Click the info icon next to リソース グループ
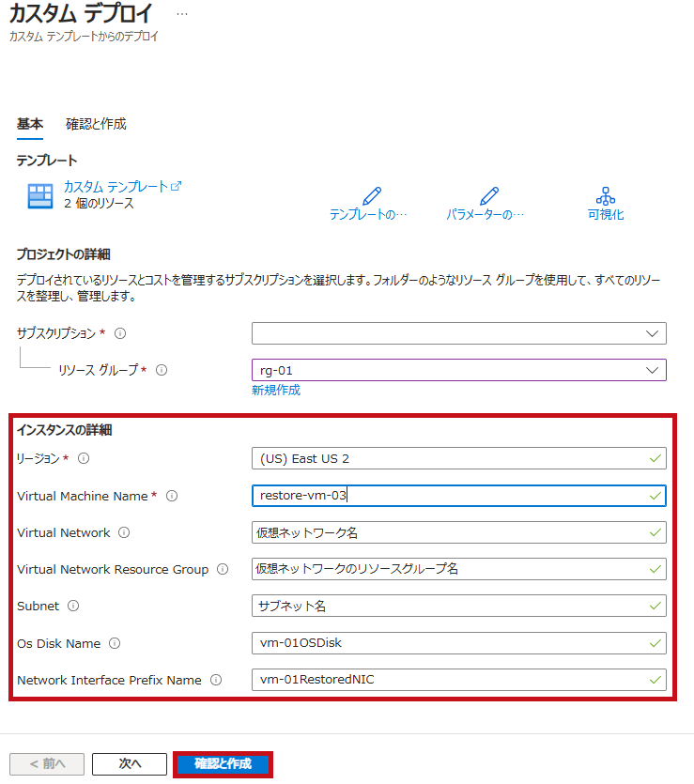694x784 pixels. (162, 370)
